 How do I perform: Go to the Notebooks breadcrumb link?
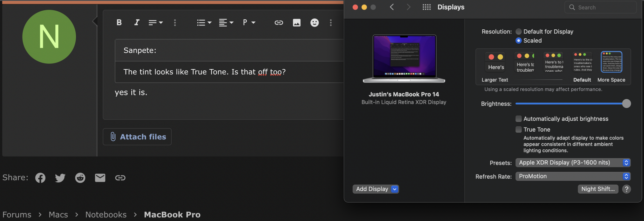106,215
